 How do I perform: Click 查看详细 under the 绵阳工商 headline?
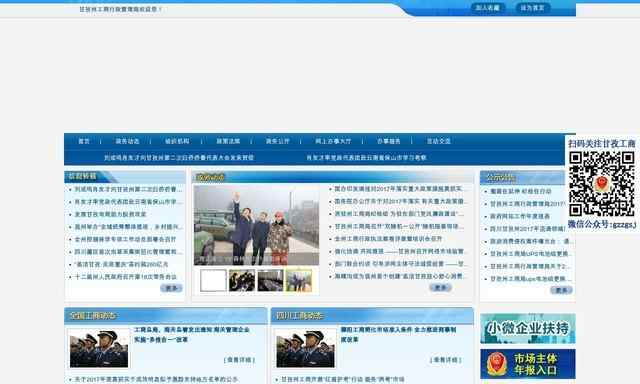tap(446, 360)
